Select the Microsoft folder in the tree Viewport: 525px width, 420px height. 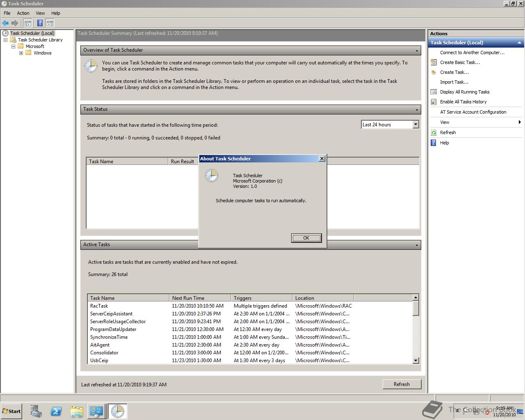pyautogui.click(x=35, y=46)
